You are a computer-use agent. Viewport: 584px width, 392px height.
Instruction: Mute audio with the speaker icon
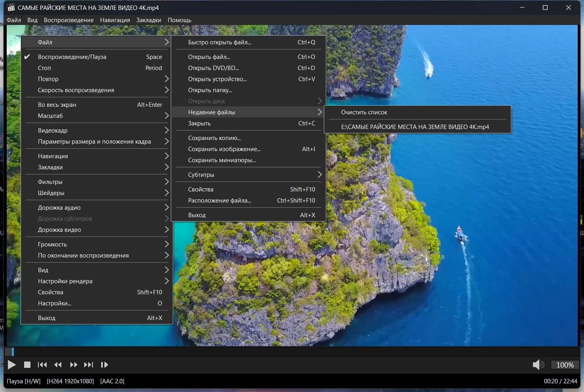click(x=538, y=365)
